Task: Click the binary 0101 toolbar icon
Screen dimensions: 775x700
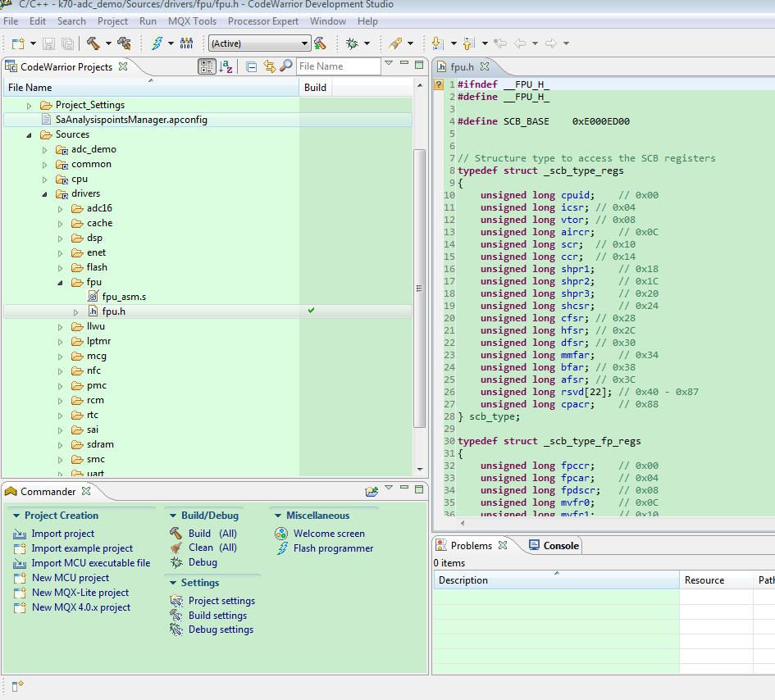Action: click(x=186, y=43)
